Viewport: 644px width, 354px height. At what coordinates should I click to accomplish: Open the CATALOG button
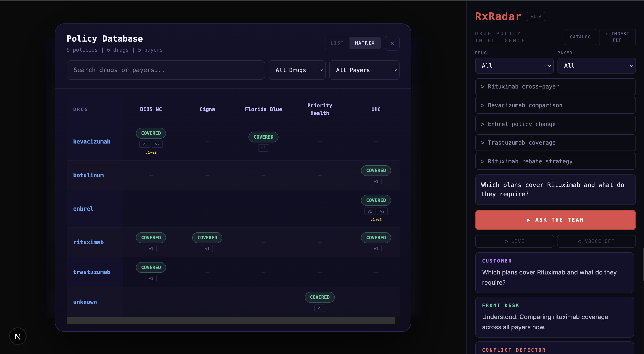coord(580,37)
